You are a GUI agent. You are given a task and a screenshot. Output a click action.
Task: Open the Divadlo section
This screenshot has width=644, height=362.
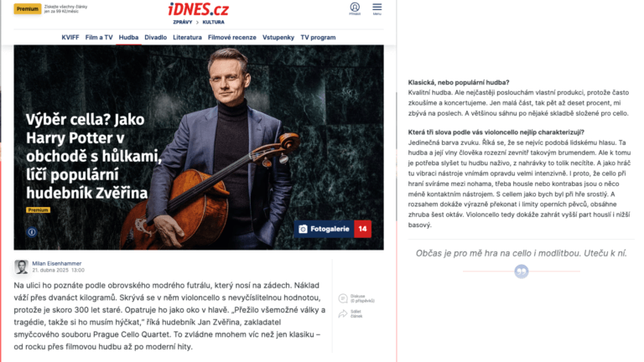pos(156,38)
